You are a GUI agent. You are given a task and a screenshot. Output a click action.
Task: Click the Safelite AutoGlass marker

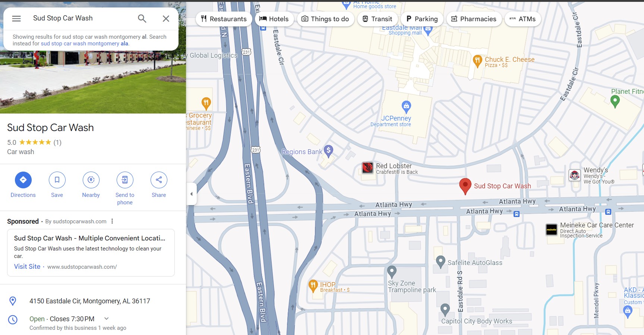441,262
